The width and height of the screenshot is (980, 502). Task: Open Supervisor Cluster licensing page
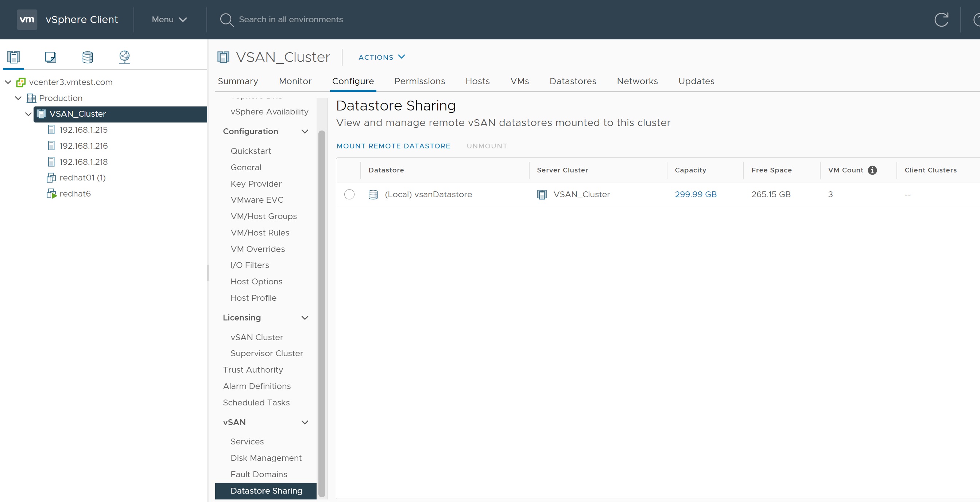[266, 353]
